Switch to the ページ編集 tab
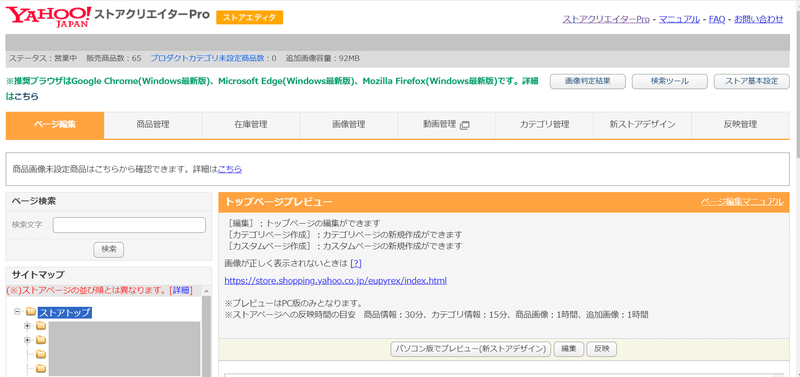The image size is (800, 377). pyautogui.click(x=55, y=125)
